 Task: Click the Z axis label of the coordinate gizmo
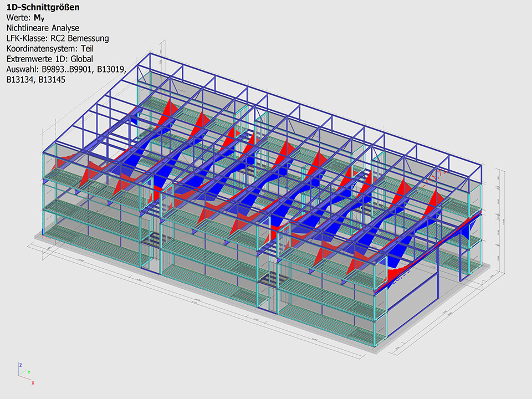[20, 365]
